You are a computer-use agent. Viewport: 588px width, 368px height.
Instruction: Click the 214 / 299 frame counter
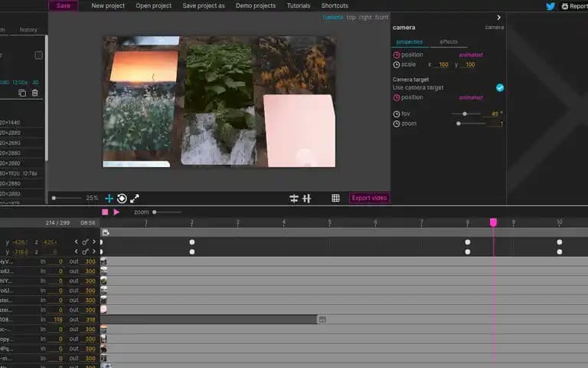coord(57,222)
